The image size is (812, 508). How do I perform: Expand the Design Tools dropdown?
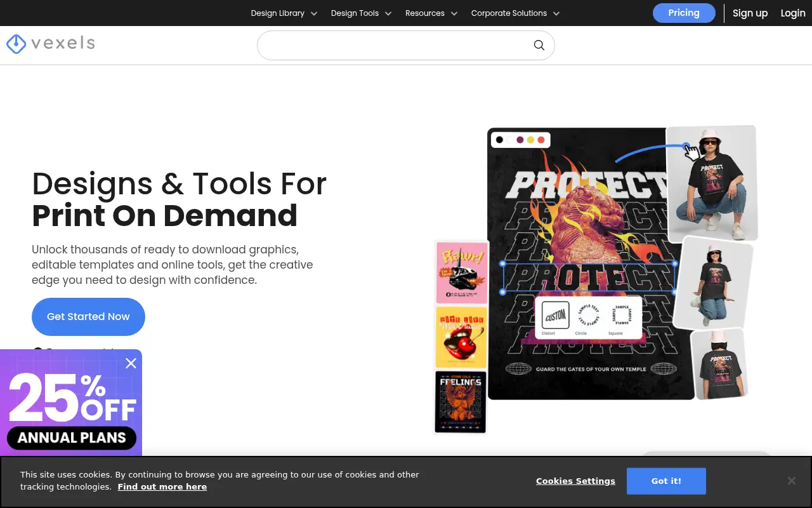361,13
